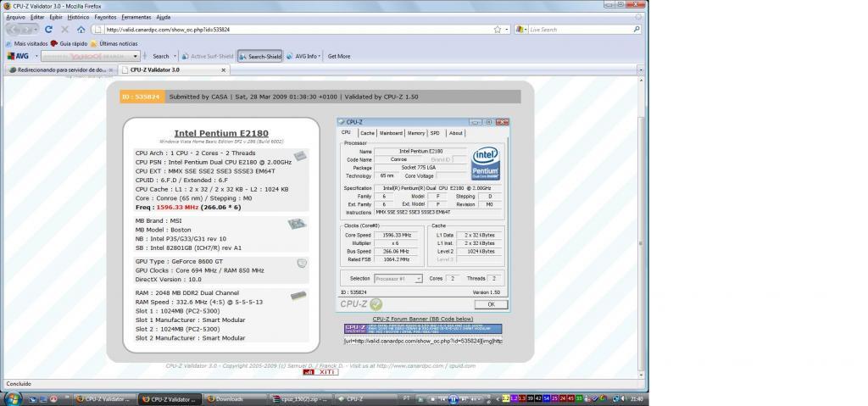This screenshot has width=868, height=406.
Task: Open the Favoritos menu
Action: (105, 17)
